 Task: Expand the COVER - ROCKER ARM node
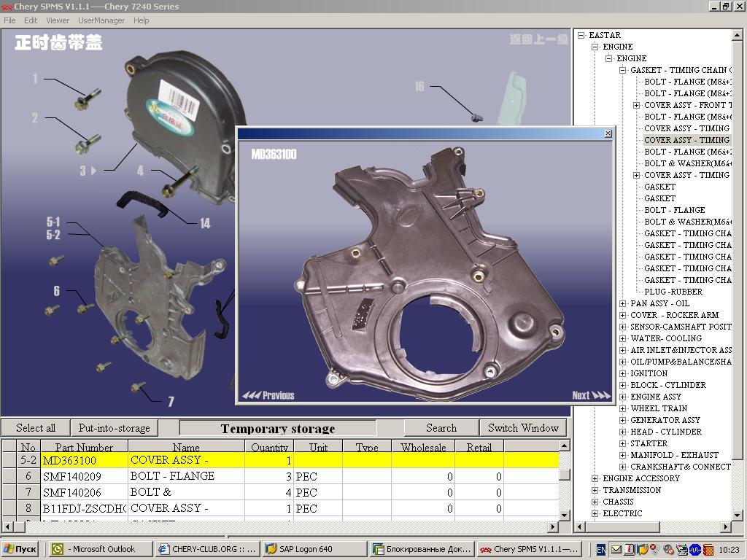(x=622, y=315)
